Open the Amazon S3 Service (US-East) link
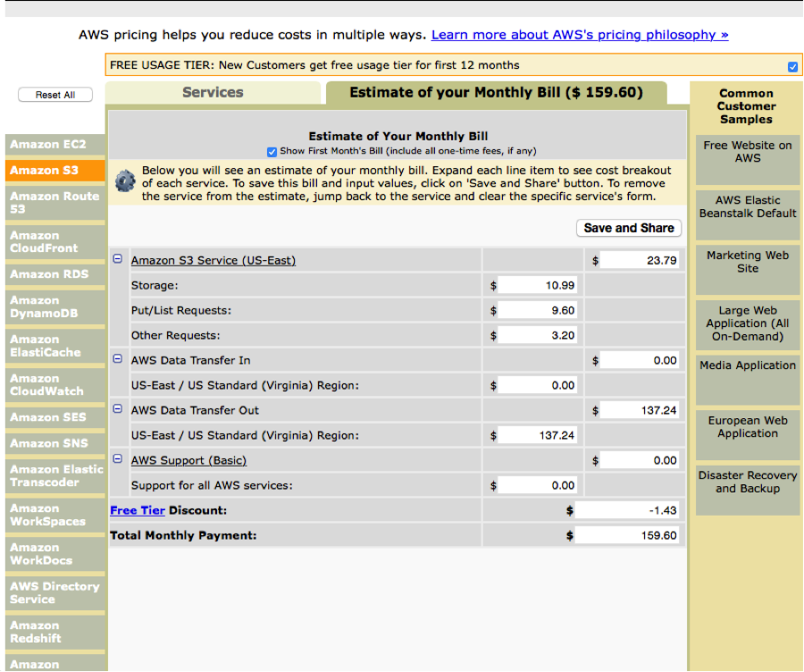Screen dimensions: 804x672 pos(214,261)
